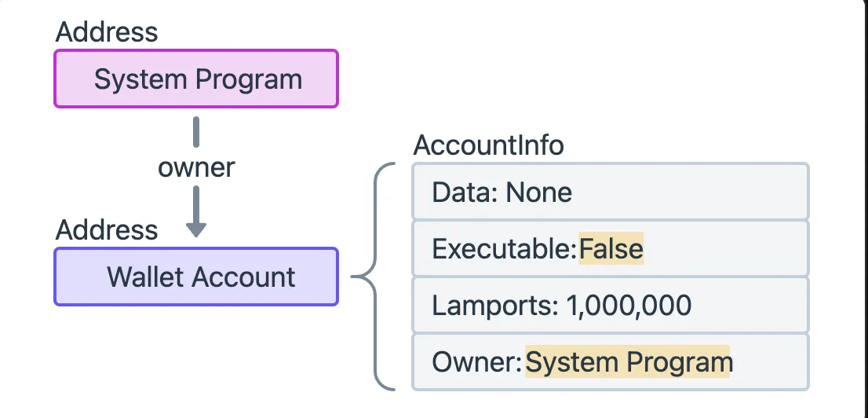The height and width of the screenshot is (418, 868).
Task: Click the highlighted "System Program" owner value
Action: tap(628, 362)
